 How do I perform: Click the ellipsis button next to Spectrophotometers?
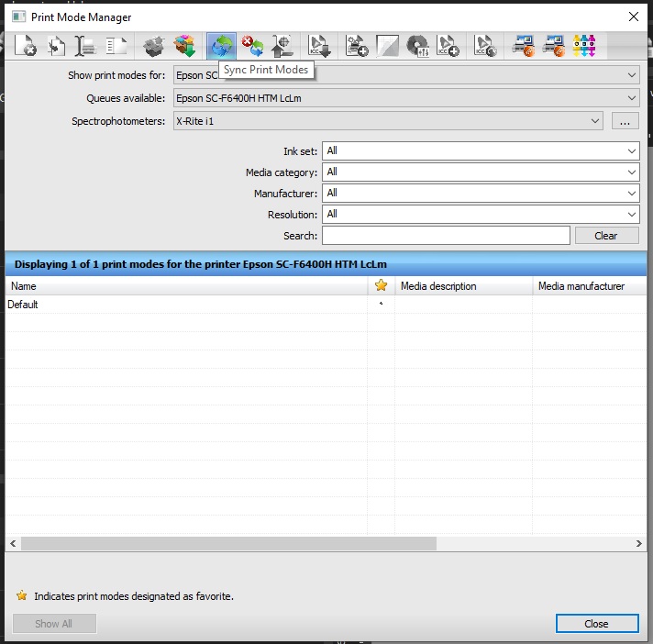[x=624, y=121]
